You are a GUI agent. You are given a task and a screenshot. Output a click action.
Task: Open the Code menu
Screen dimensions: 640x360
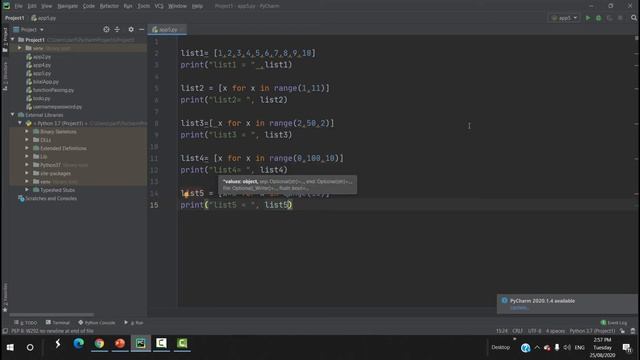coord(89,6)
